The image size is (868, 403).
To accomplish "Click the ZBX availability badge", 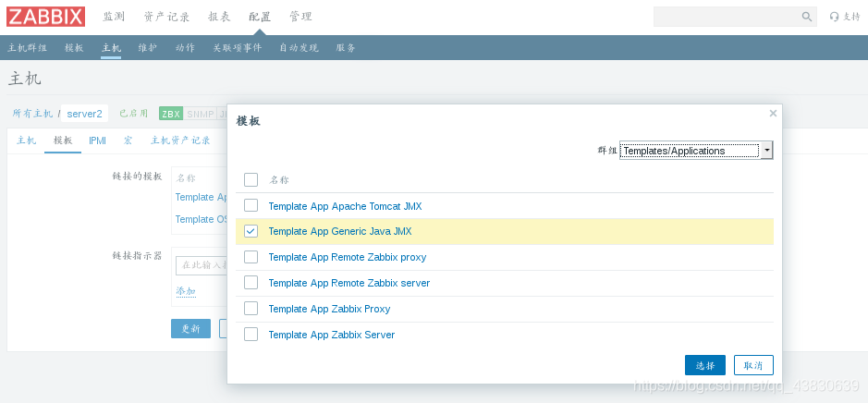I will 170,114.
